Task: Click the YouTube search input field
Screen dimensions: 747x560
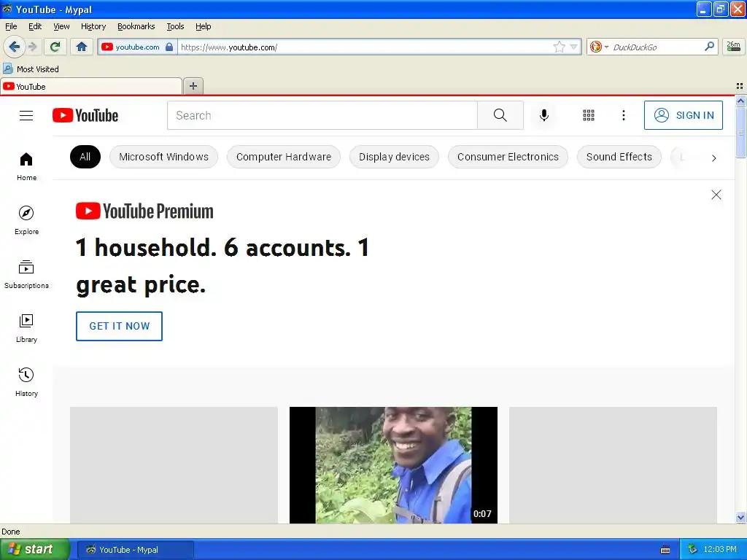Action: [x=322, y=115]
